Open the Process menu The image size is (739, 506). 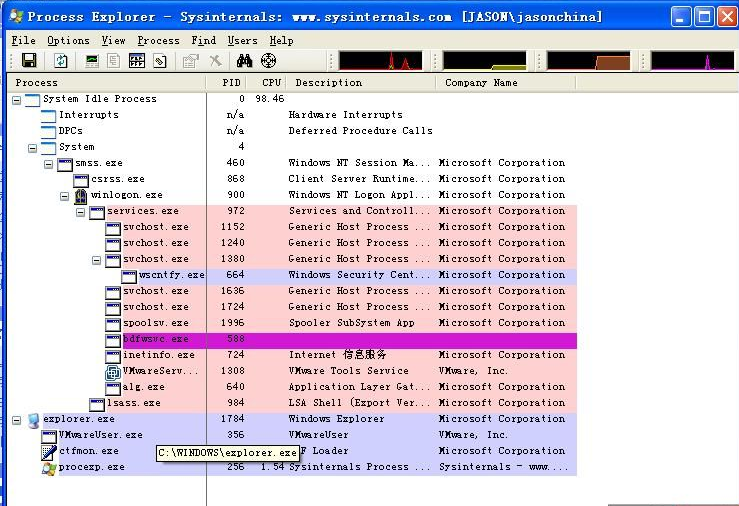(158, 41)
